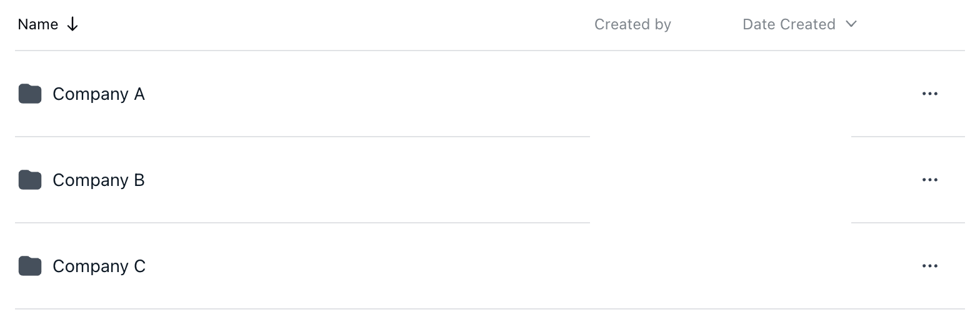The width and height of the screenshot is (980, 322).
Task: Sort the list by the Name column header
Action: tap(38, 24)
